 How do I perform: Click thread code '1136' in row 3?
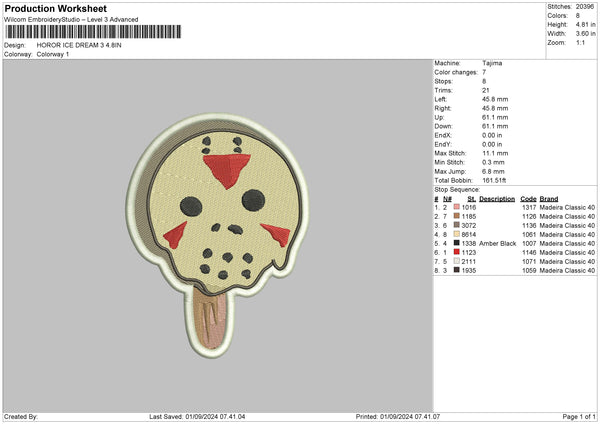(x=529, y=225)
